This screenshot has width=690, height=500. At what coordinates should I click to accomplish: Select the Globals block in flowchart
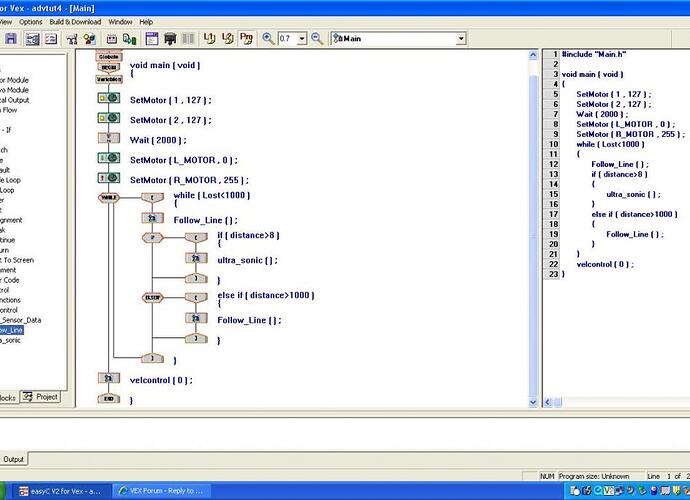coord(109,57)
